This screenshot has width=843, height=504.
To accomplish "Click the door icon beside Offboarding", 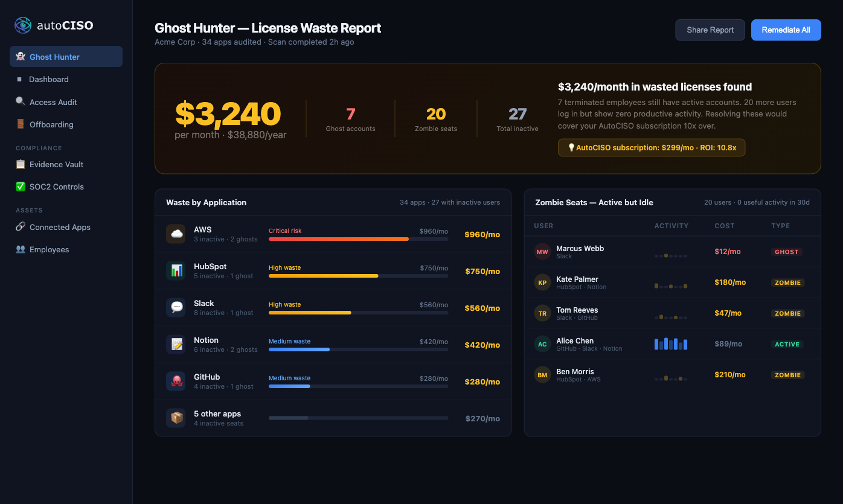I will (x=21, y=124).
